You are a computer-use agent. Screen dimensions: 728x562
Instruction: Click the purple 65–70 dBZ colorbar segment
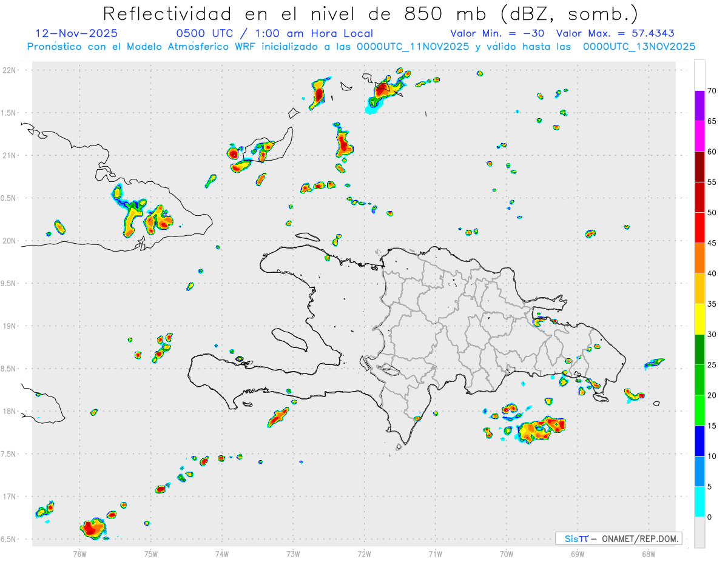point(699,105)
